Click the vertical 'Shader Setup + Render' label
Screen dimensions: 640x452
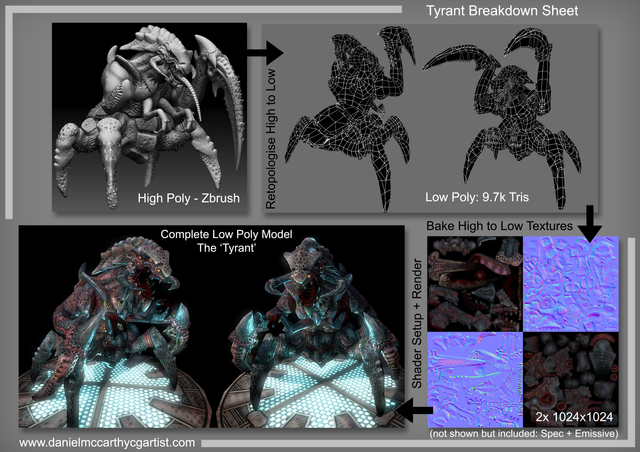coord(417,323)
